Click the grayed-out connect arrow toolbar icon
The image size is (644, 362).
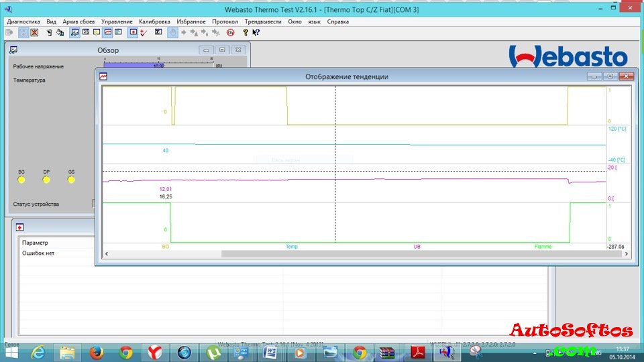pos(9,32)
